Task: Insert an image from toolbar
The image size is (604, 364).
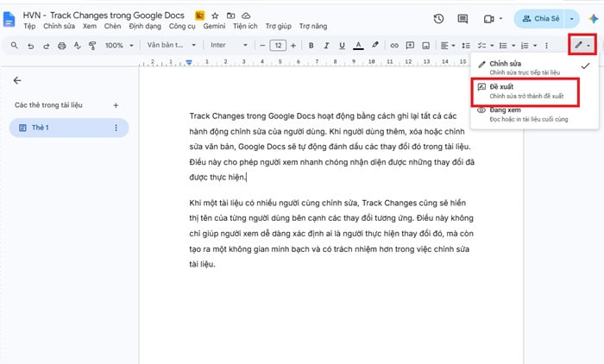Action: pos(425,46)
